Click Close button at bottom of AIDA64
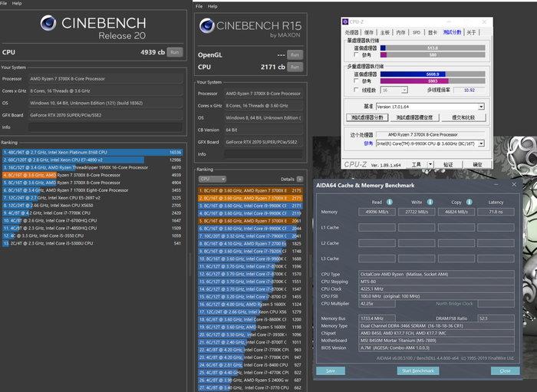537x392 pixels. click(x=505, y=371)
